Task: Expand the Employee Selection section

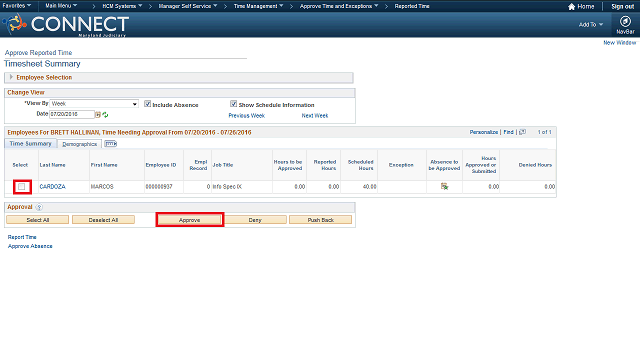Action: pos(11,77)
